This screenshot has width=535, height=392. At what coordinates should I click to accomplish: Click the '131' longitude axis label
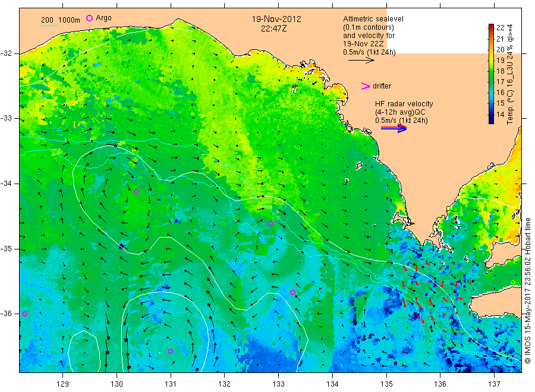[171, 384]
